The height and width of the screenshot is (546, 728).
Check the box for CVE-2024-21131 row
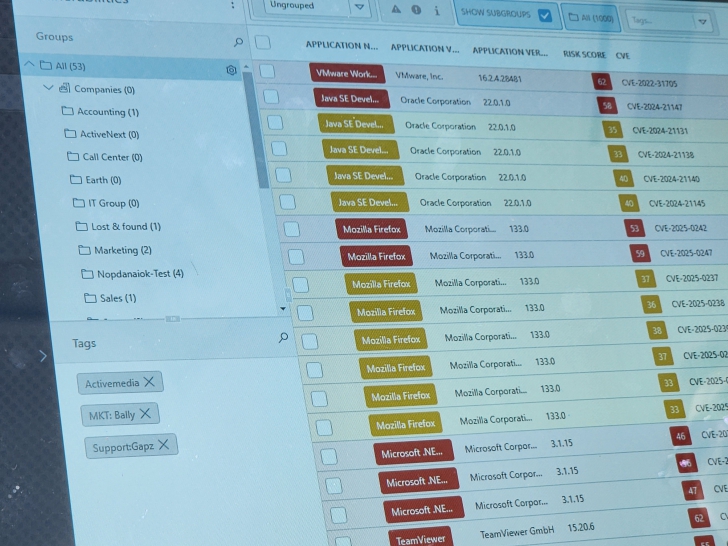tap(275, 123)
